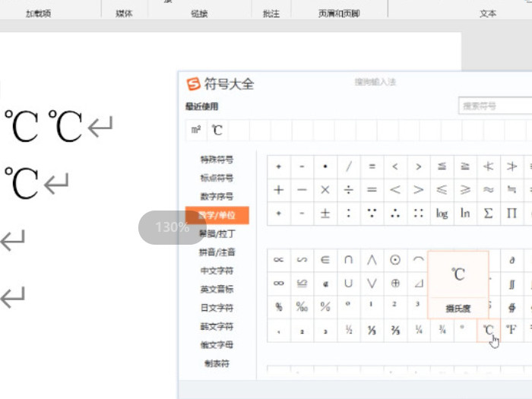The width and height of the screenshot is (532, 399).
Task: Insert the logical-and ∧ symbol
Action: [372, 260]
